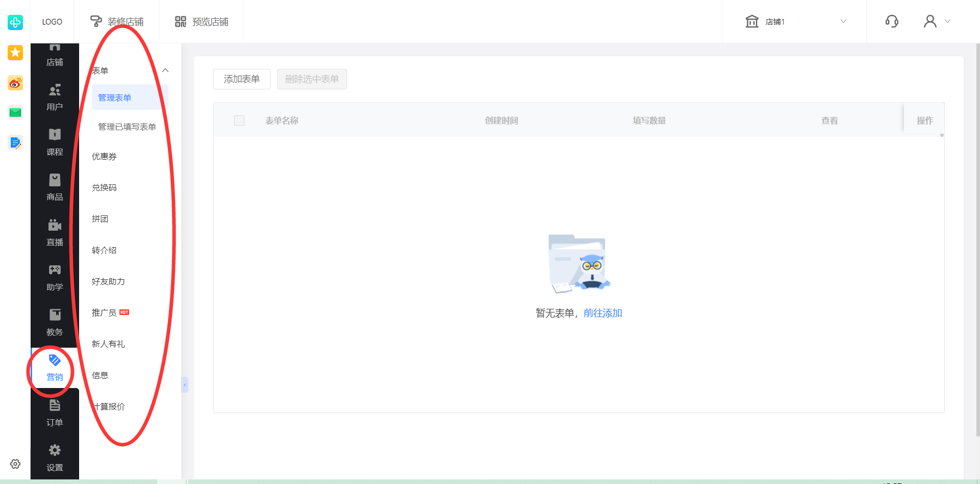The width and height of the screenshot is (980, 484).
Task: Click the 前往添加 link
Action: click(x=603, y=313)
